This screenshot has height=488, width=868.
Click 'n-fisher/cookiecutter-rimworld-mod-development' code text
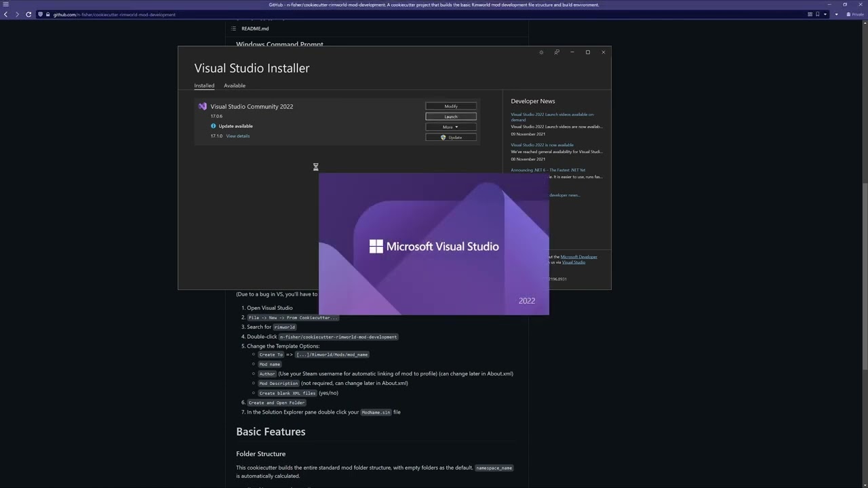[x=338, y=337]
